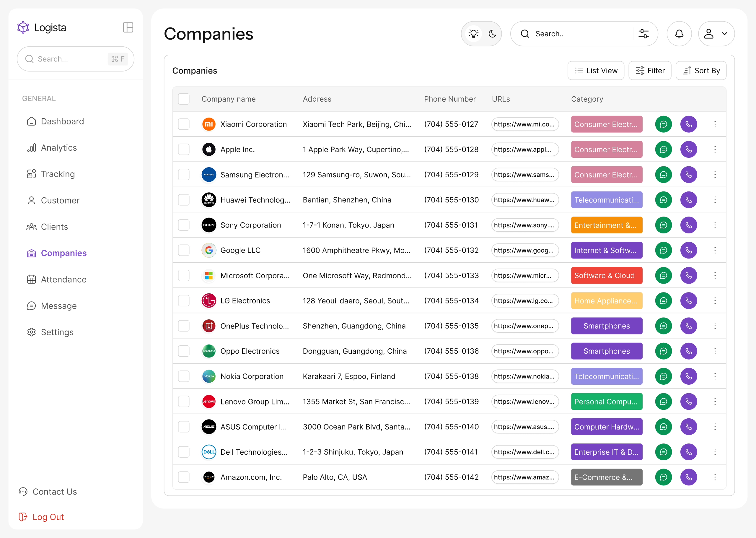Image resolution: width=756 pixels, height=538 pixels.
Task: Message LG Electronics
Action: point(663,300)
